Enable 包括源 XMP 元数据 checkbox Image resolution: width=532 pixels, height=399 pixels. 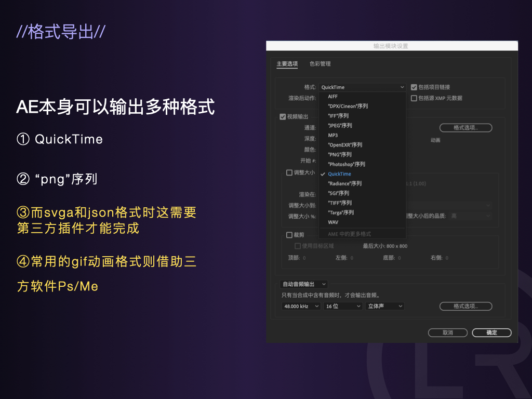click(414, 98)
